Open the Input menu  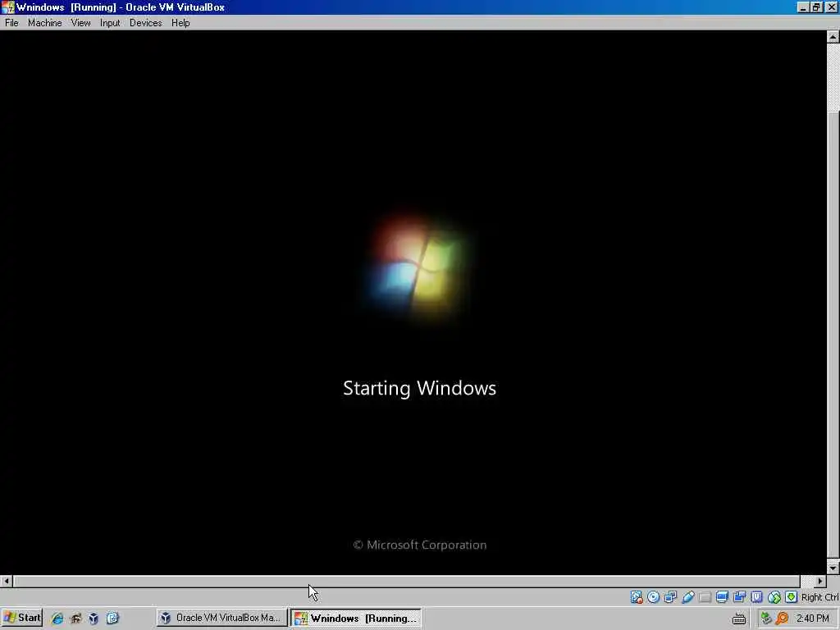(x=110, y=22)
